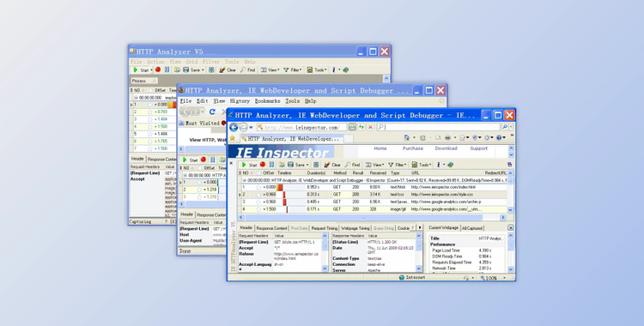Open Request Timing tab in IE window
Screen dimensions: 644x326
pos(324,228)
